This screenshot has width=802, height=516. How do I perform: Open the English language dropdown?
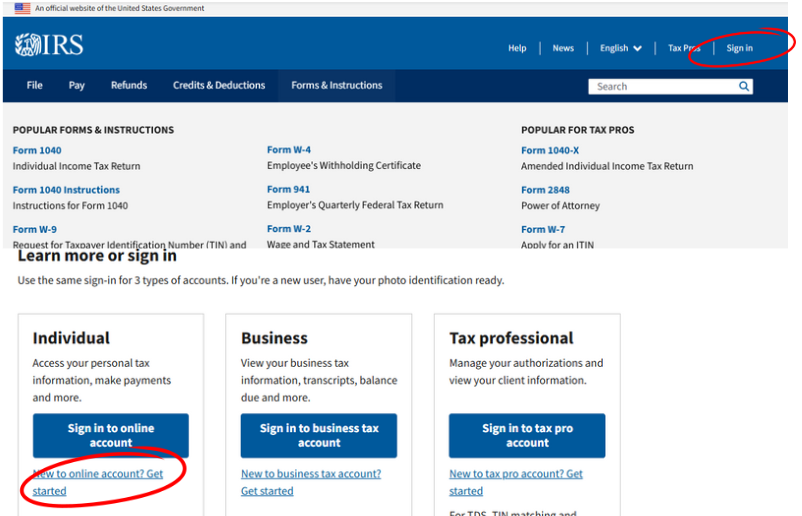[x=620, y=48]
